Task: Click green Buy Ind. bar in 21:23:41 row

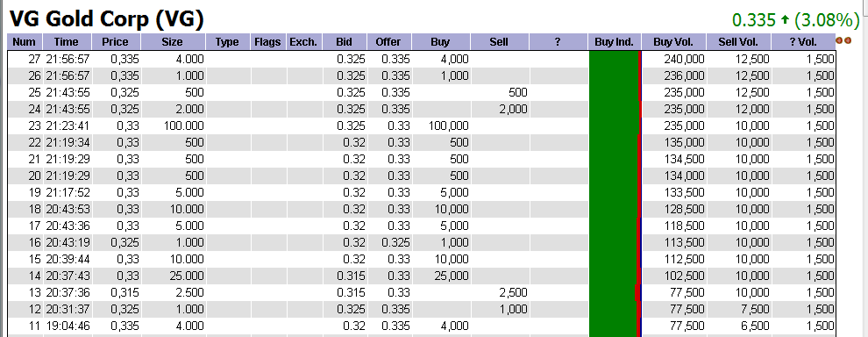Action: tap(614, 125)
